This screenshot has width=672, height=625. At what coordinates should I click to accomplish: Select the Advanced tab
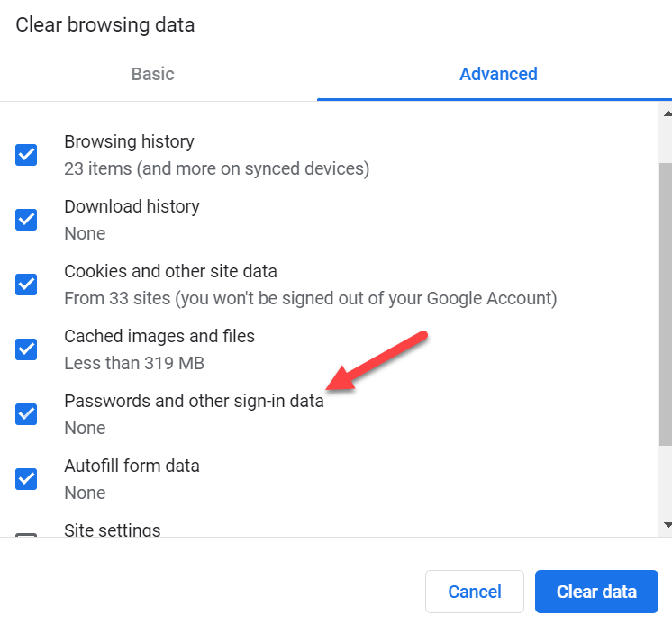click(x=498, y=74)
